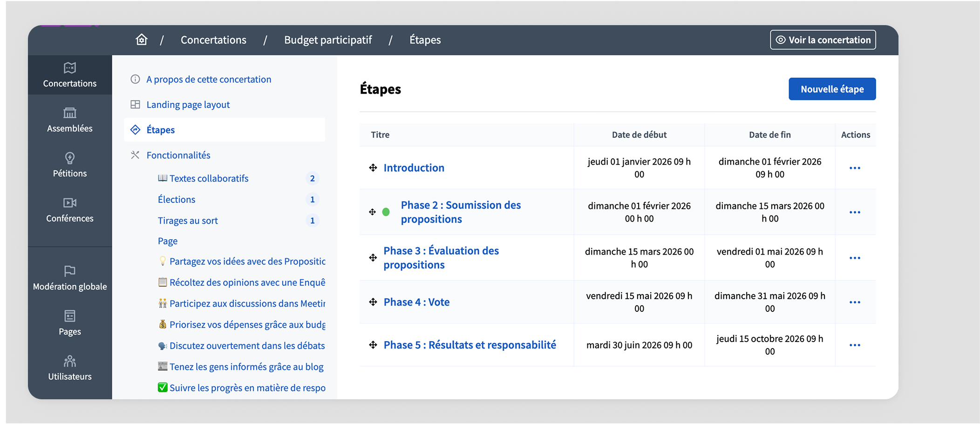Open Phase 4 : Vote step
This screenshot has height=430, width=980.
pyautogui.click(x=417, y=302)
